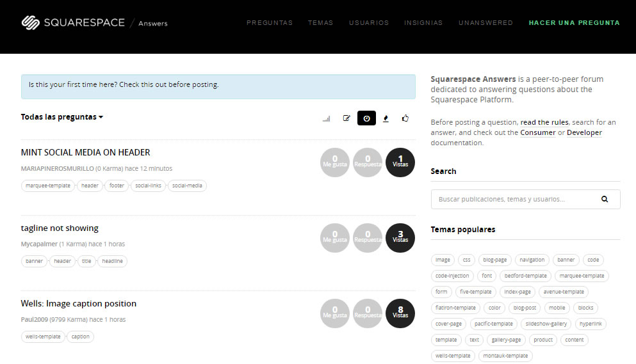Open the Temas menu item
This screenshot has height=364, width=636.
click(x=320, y=22)
